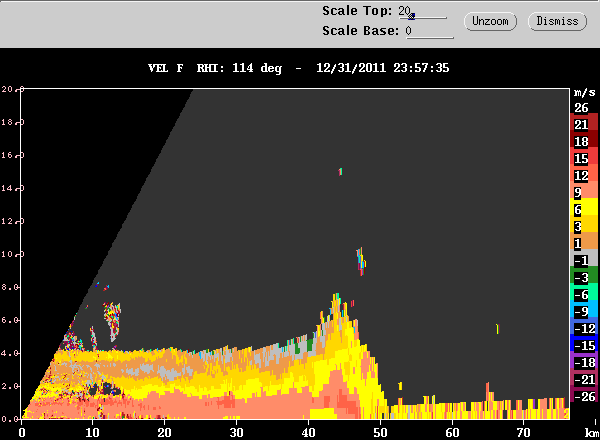
Task: Select the -3 m/s green legend swatch
Action: pyautogui.click(x=584, y=275)
